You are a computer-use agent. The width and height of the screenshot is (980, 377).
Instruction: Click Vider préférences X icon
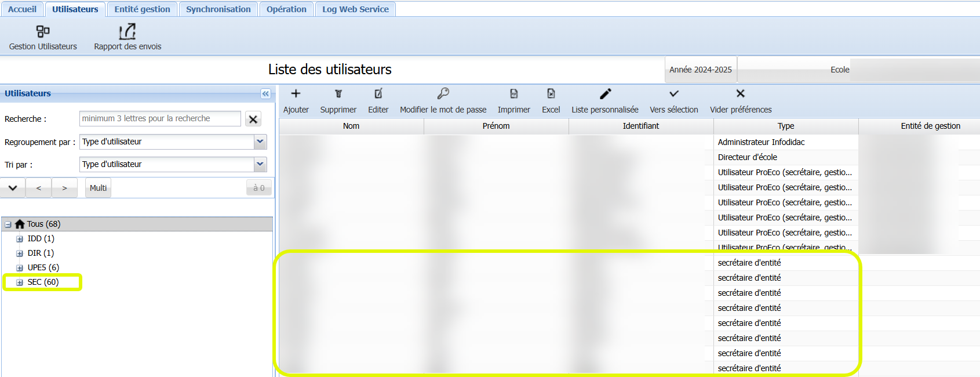tap(741, 94)
